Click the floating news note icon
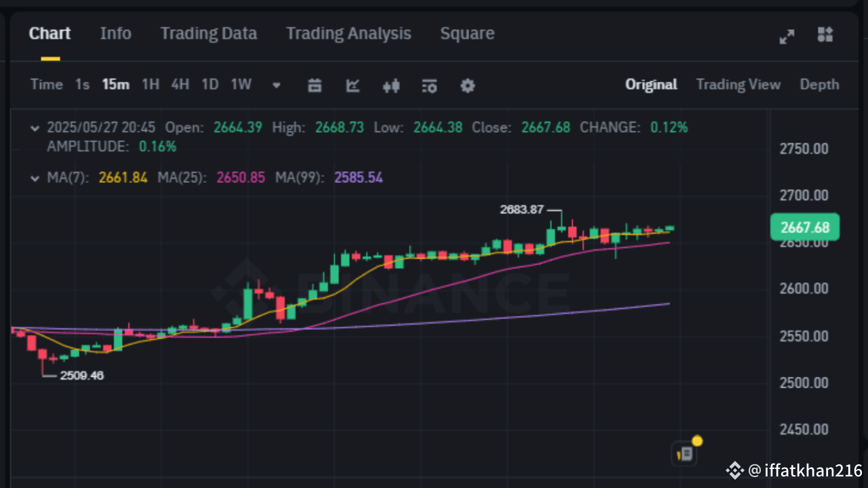Viewport: 868px width, 488px height. tap(685, 453)
